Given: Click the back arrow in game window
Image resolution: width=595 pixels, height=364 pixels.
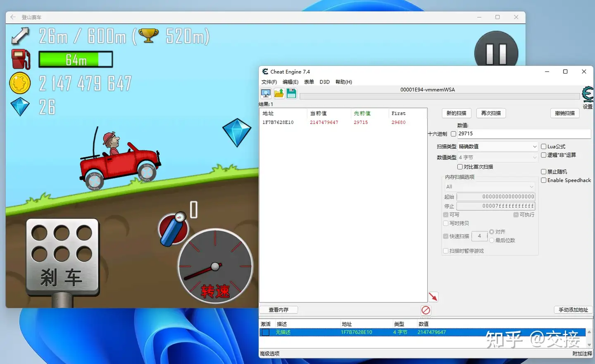Looking at the screenshot, I should [x=13, y=17].
